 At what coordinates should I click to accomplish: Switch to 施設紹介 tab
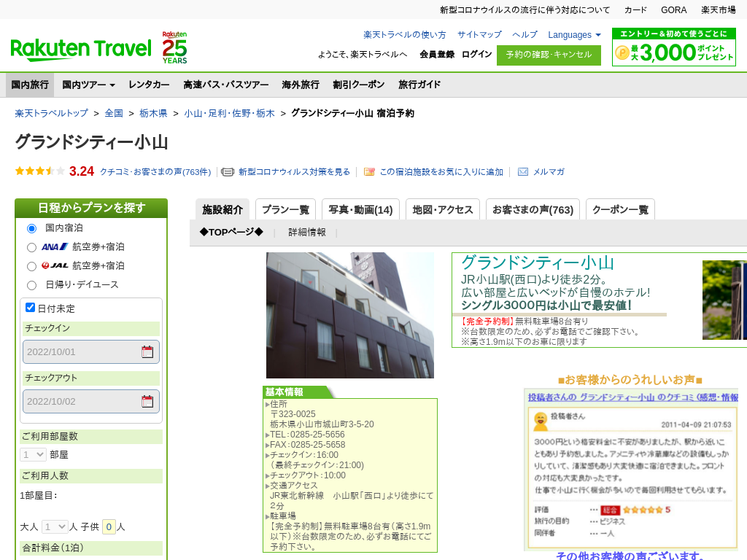pyautogui.click(x=222, y=209)
